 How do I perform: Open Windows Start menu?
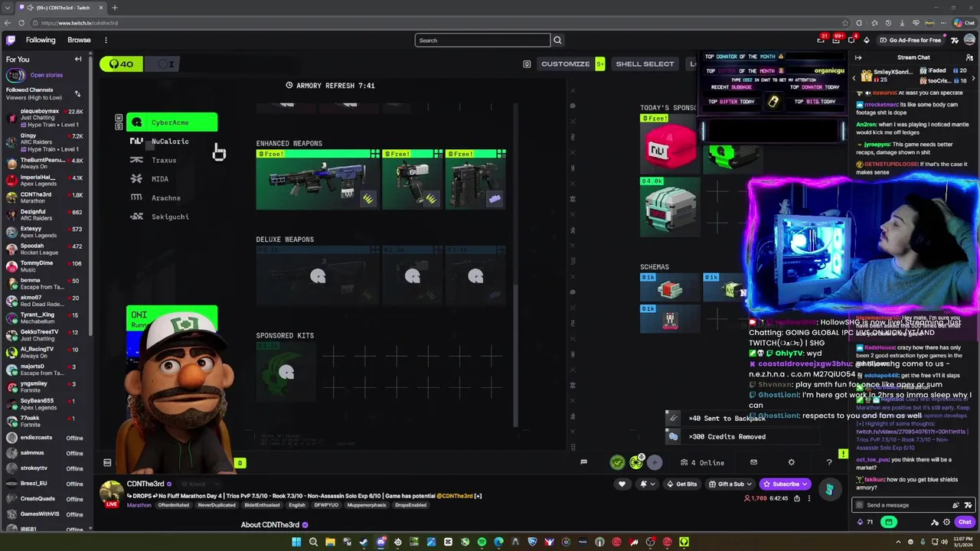(296, 542)
